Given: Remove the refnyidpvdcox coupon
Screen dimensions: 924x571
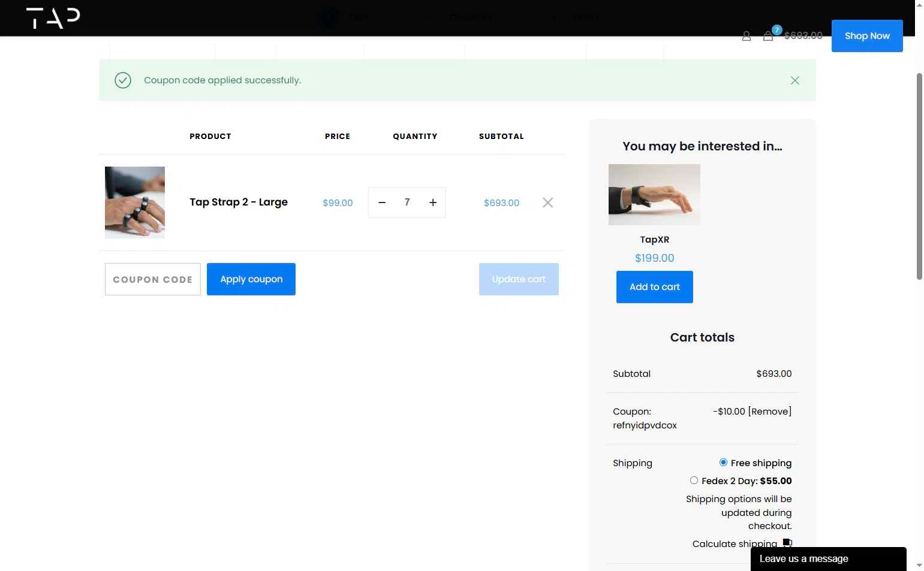Looking at the screenshot, I should [x=770, y=412].
